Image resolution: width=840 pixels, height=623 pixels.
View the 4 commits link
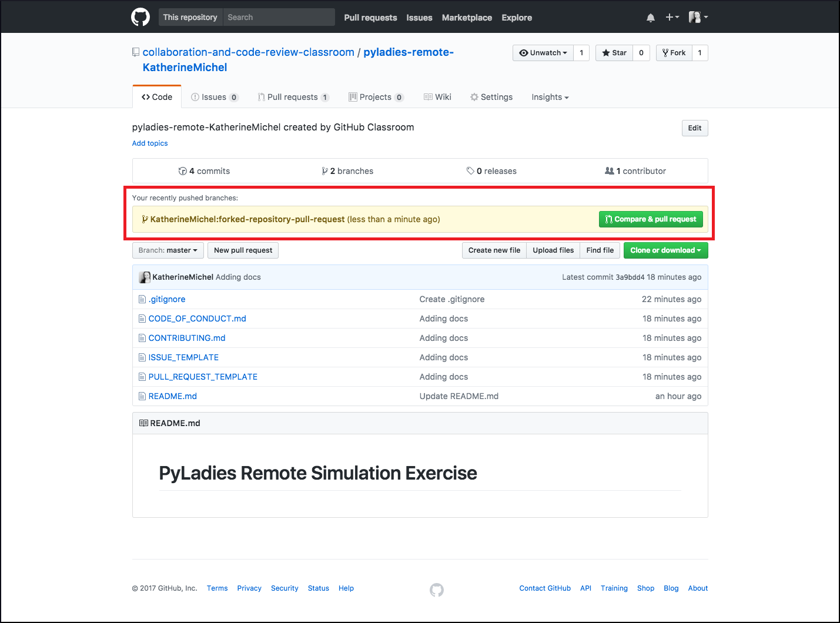[x=204, y=171]
